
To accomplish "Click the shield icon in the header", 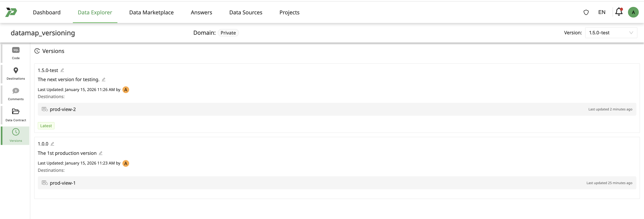I will tap(586, 12).
